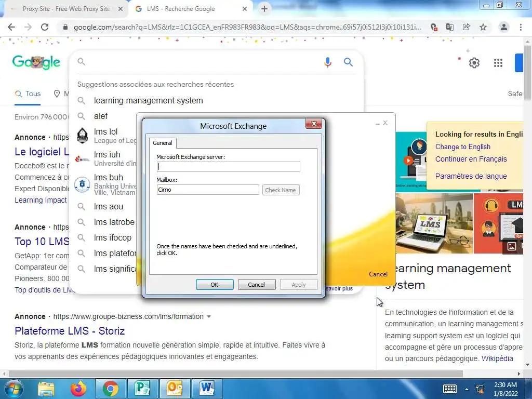This screenshot has width=532, height=399.
Task: Select the General tab in Microsoft Exchange dialog
Action: tap(163, 143)
